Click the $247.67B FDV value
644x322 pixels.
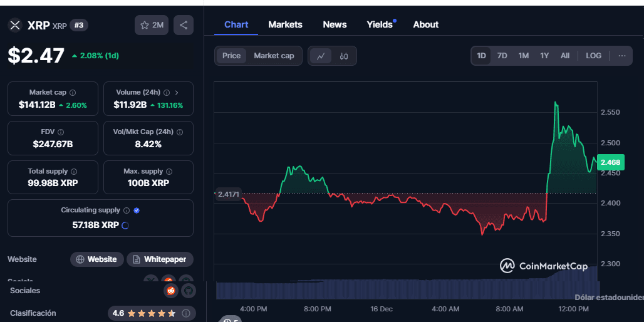pyautogui.click(x=53, y=144)
